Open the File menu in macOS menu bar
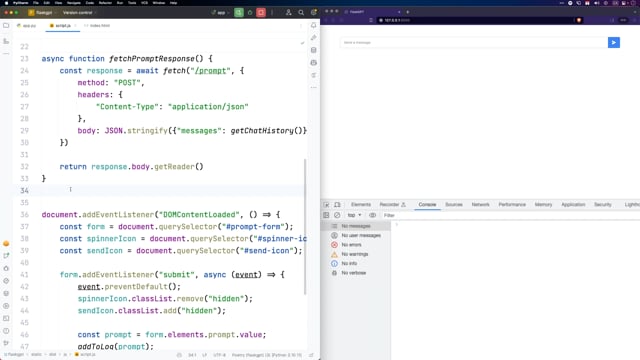The width and height of the screenshot is (640, 360). pyautogui.click(x=36, y=3)
